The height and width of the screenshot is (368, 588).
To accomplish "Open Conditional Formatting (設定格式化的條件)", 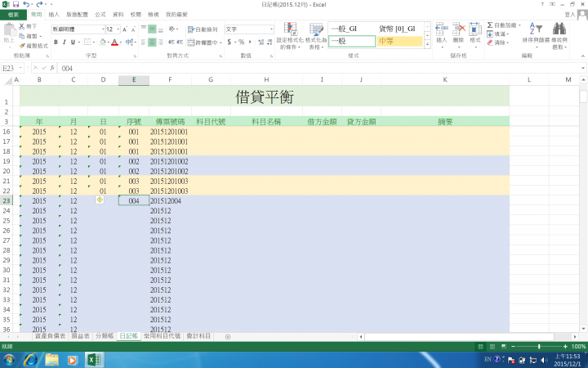I will [x=290, y=36].
